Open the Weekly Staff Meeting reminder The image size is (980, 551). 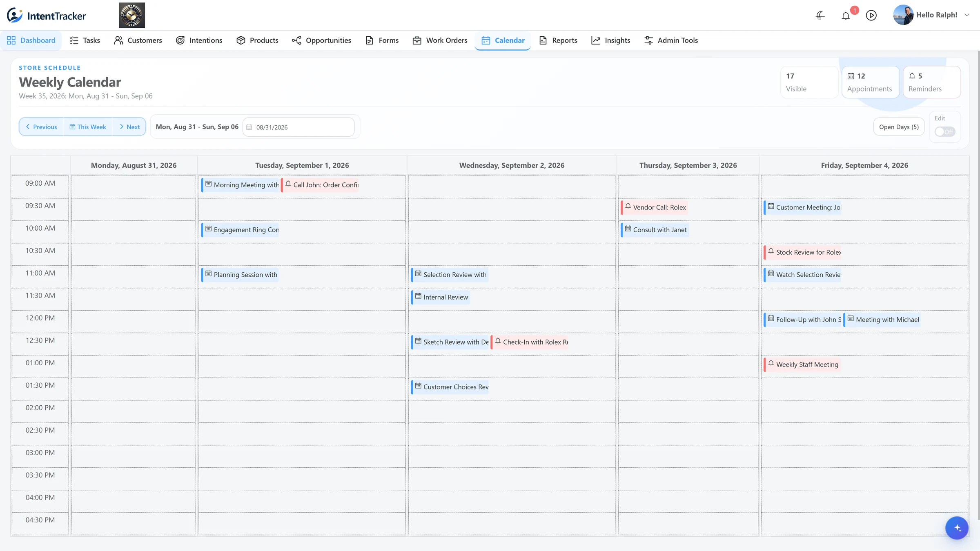tap(802, 364)
